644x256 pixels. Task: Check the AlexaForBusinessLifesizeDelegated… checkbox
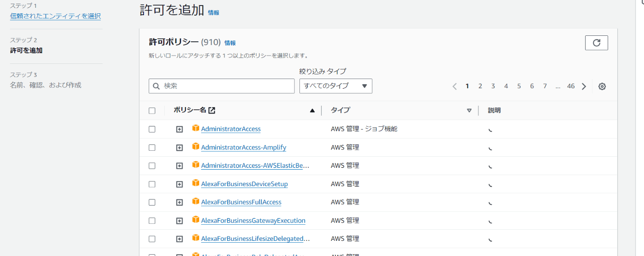tap(152, 239)
